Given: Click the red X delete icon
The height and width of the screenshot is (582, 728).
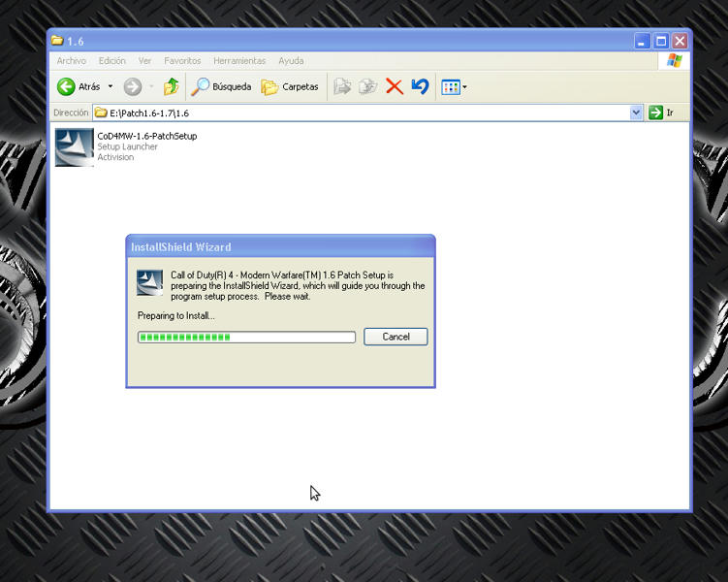Looking at the screenshot, I should pyautogui.click(x=395, y=87).
